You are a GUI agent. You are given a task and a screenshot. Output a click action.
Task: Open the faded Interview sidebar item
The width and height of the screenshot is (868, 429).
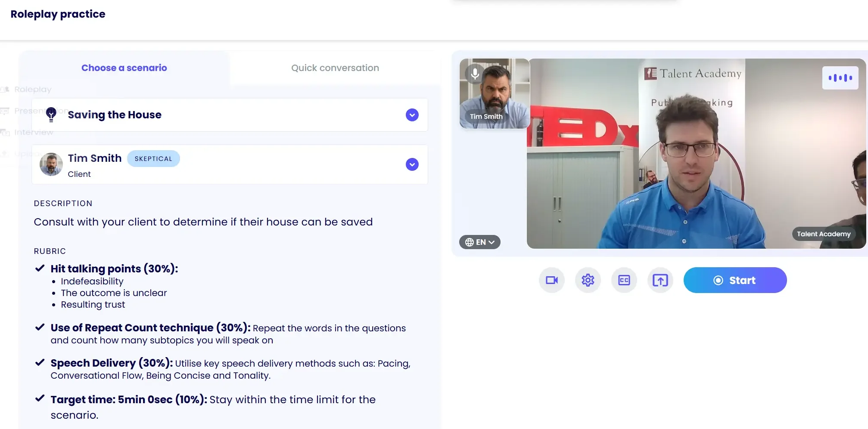click(34, 132)
